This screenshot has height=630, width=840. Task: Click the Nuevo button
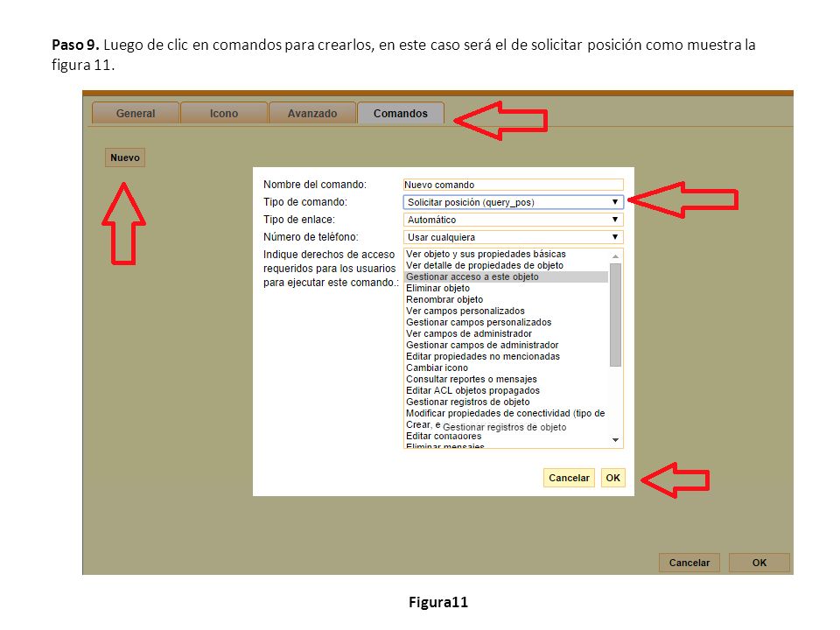(x=125, y=157)
